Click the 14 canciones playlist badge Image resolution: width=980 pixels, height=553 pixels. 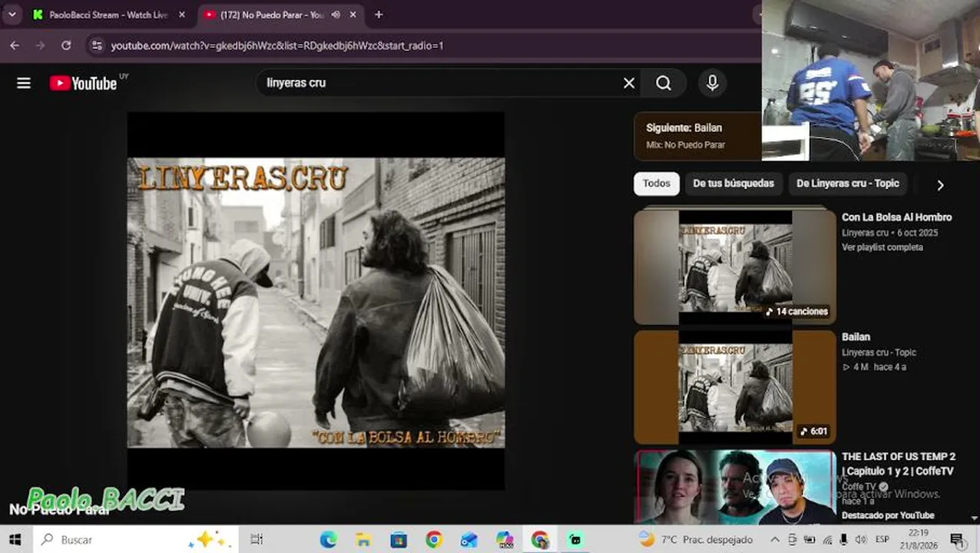coord(797,311)
